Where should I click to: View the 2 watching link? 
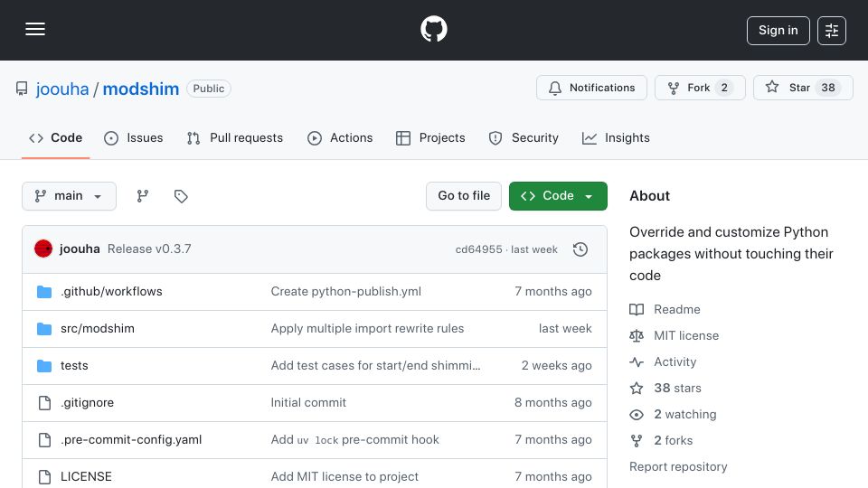pyautogui.click(x=673, y=415)
